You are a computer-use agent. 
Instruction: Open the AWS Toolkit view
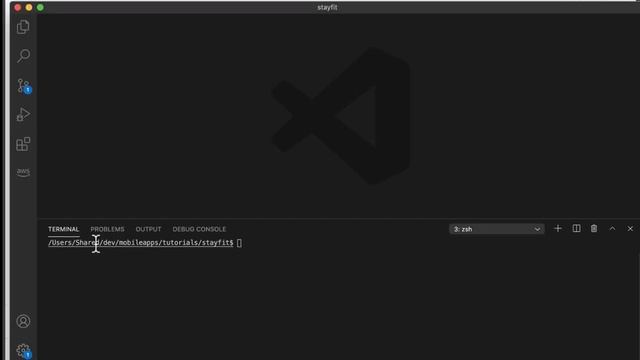click(x=23, y=172)
